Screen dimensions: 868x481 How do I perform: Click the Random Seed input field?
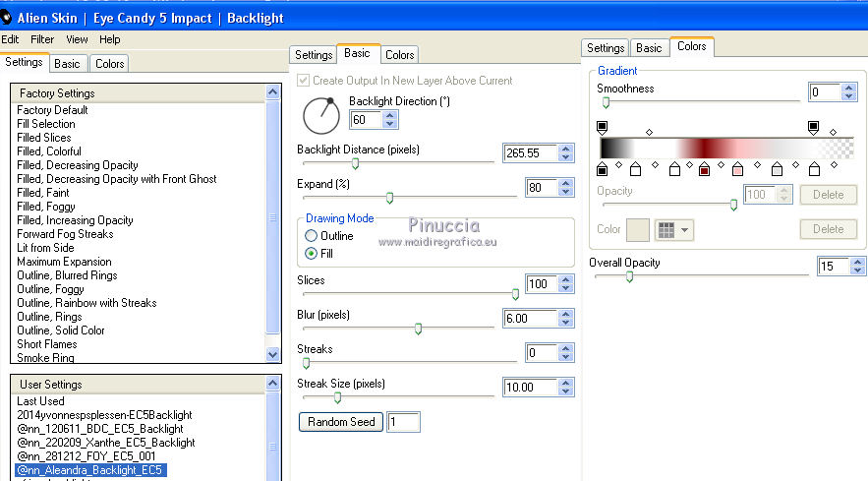click(403, 422)
